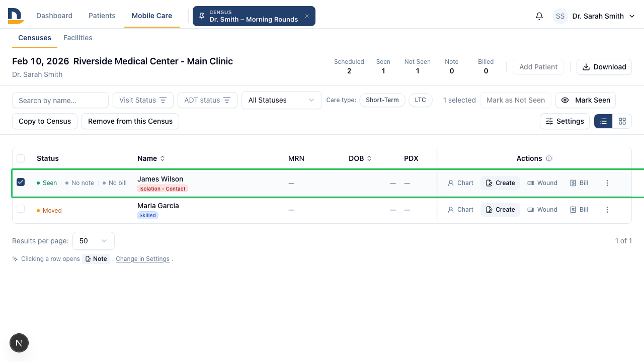644x362 pixels.
Task: Click the SS user avatar
Action: (x=560, y=16)
